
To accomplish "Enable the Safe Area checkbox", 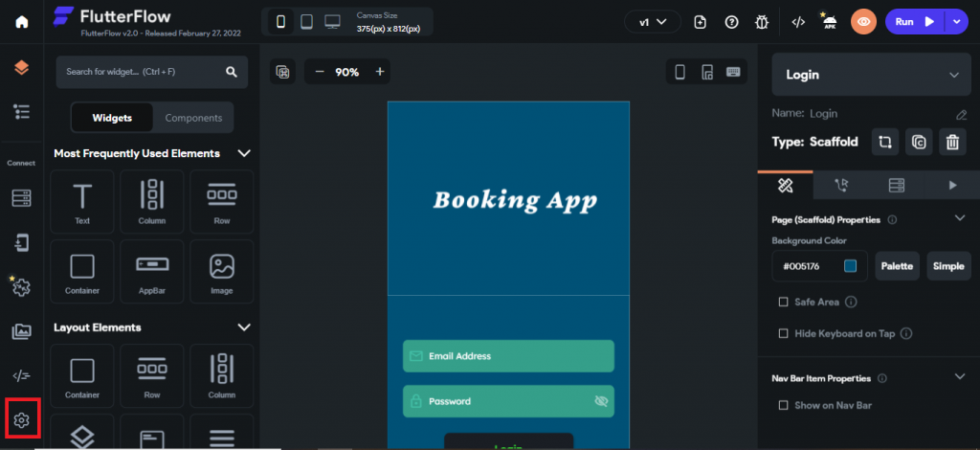I will coord(783,302).
